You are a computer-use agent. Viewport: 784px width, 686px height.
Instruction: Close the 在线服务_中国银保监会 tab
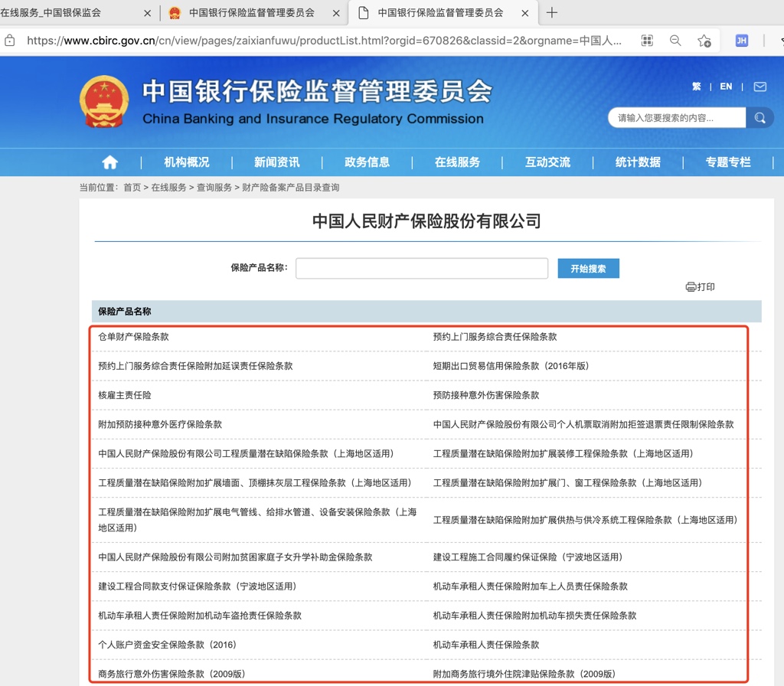pos(147,14)
